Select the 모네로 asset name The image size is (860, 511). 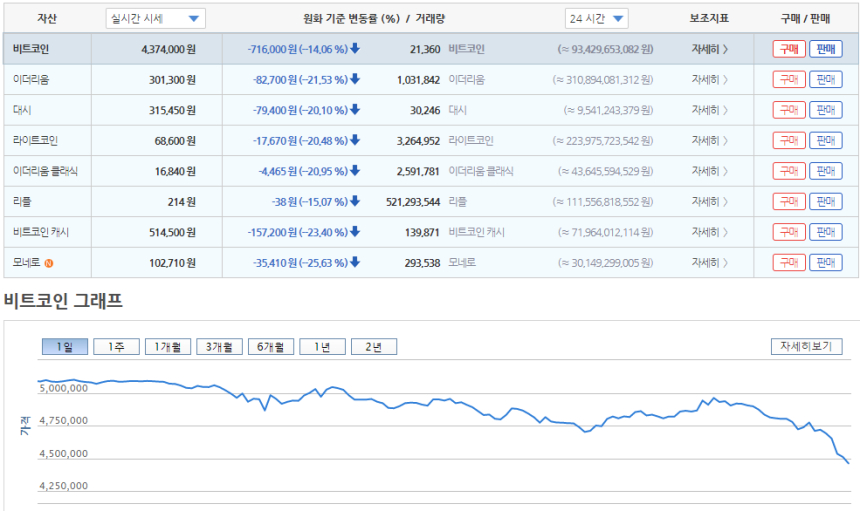tap(26, 263)
